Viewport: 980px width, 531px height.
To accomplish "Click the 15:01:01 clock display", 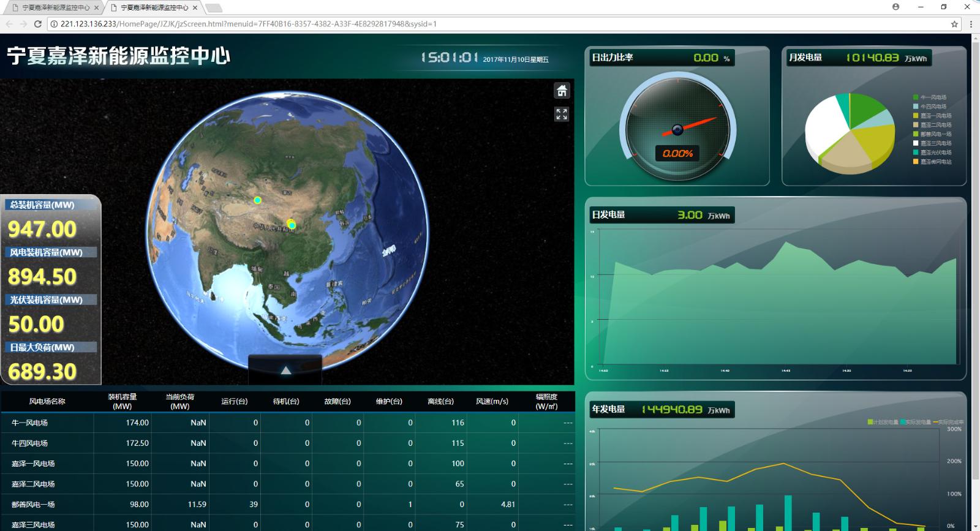I will pyautogui.click(x=450, y=58).
